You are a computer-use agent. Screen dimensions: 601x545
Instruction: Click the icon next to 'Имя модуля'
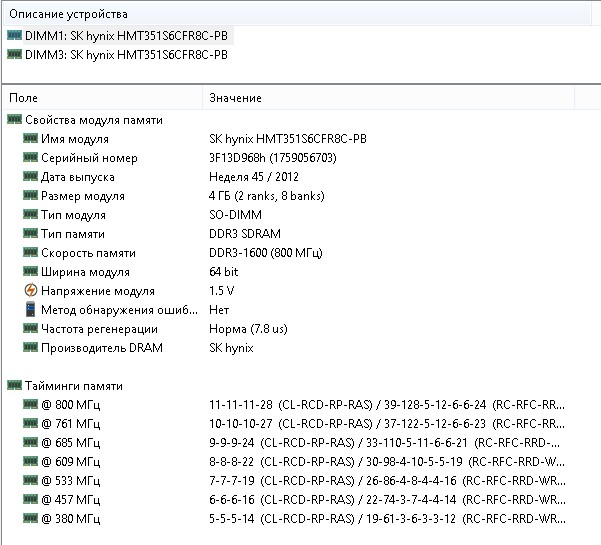pyautogui.click(x=30, y=138)
